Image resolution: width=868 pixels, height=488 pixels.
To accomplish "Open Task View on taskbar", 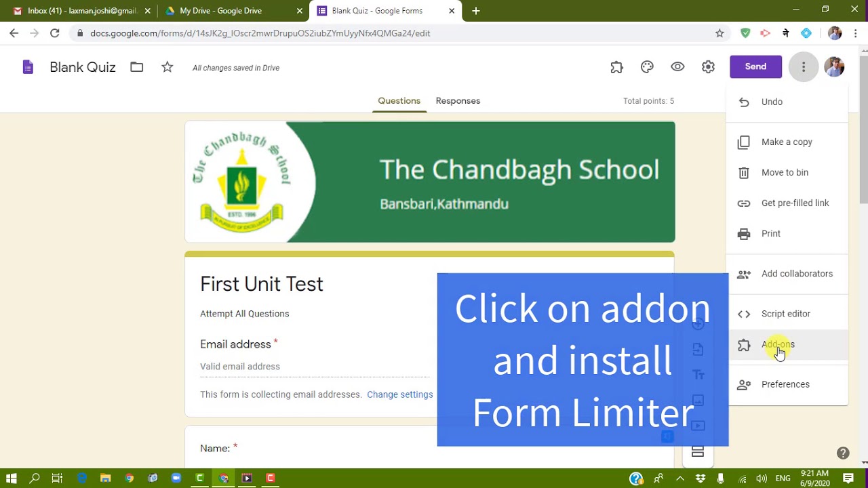I will [57, 478].
